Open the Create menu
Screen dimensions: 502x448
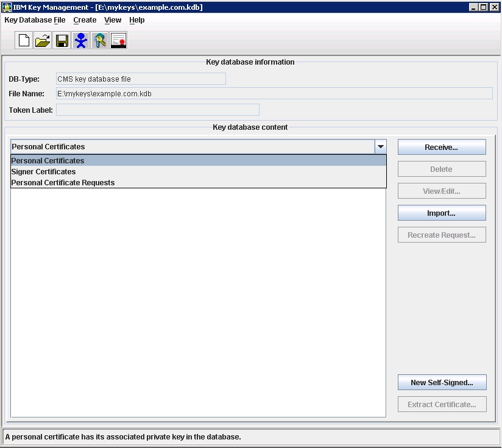tap(85, 20)
